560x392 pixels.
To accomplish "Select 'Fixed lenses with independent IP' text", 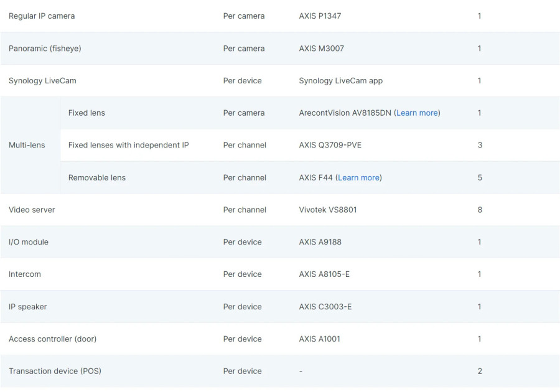I will 129,145.
